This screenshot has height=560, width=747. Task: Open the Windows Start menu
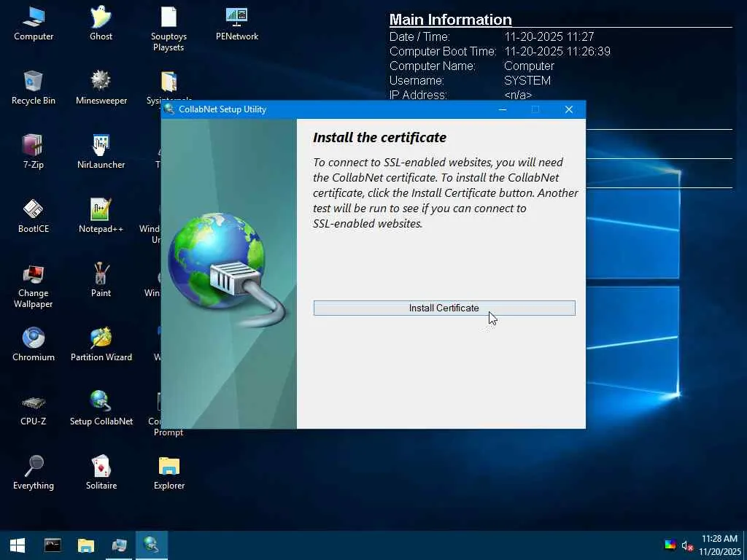coord(18,545)
